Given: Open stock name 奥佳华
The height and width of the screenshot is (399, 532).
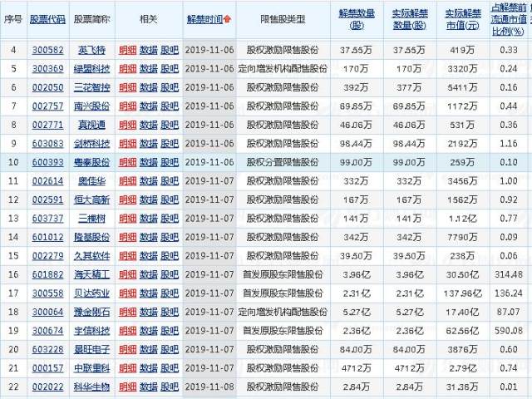Looking at the screenshot, I should (x=92, y=181).
